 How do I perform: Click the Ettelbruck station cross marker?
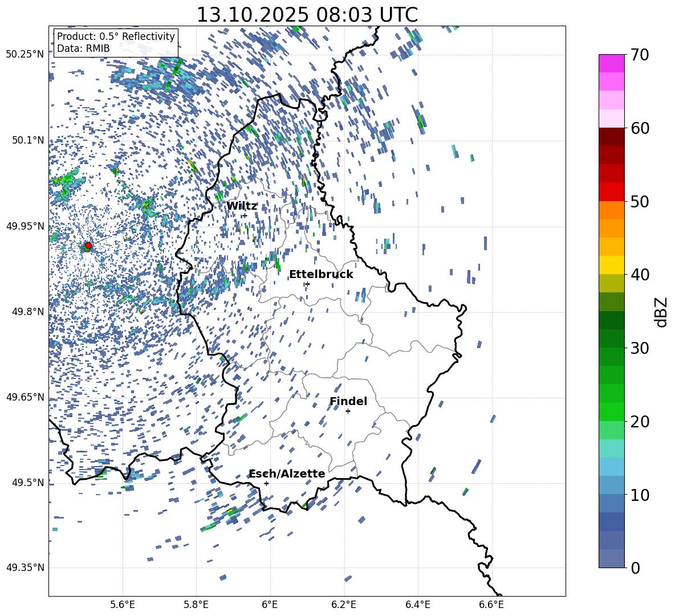[x=307, y=284]
